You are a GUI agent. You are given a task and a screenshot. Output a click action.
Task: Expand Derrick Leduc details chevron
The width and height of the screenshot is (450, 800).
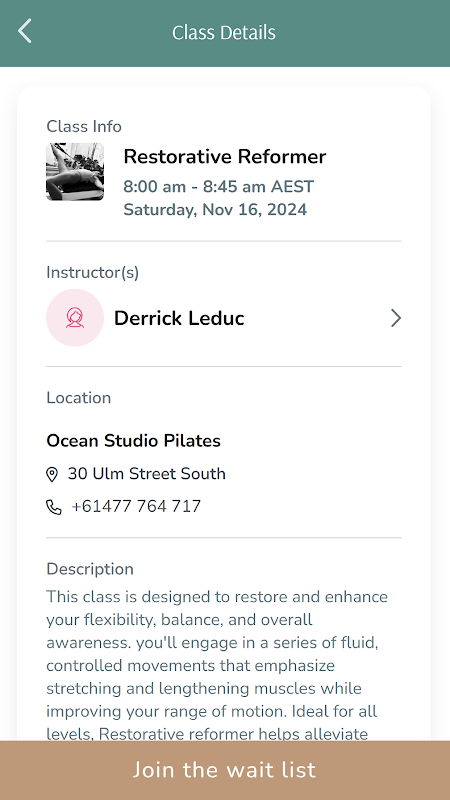pos(396,318)
